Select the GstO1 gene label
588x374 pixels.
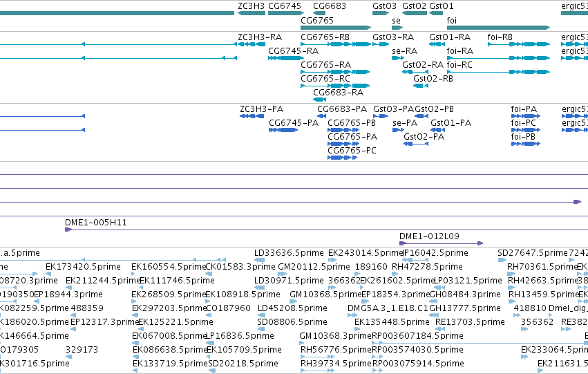pos(442,6)
